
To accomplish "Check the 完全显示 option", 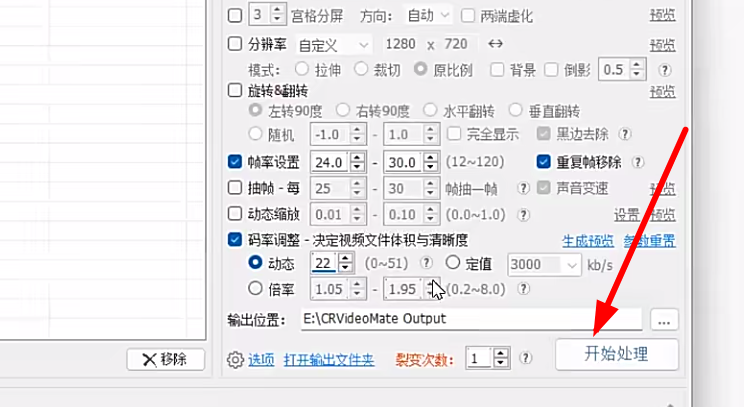I will coord(454,134).
